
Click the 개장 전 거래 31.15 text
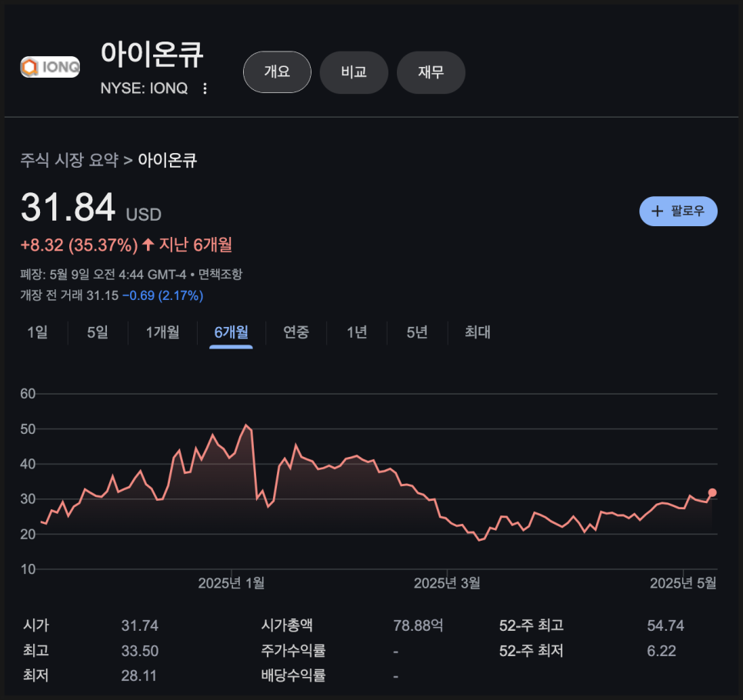69,295
